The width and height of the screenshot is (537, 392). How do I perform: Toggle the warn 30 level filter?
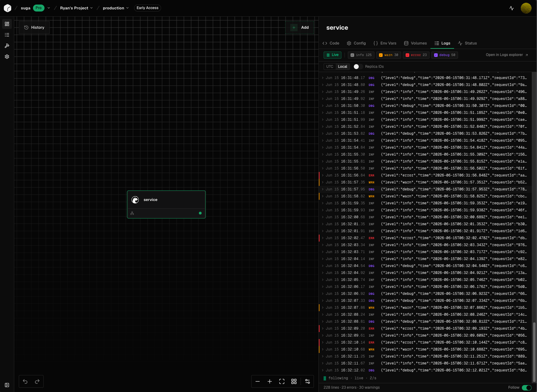tap(388, 55)
